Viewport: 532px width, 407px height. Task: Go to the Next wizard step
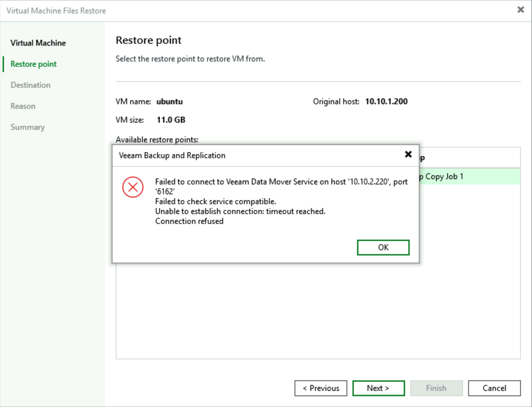coord(378,388)
